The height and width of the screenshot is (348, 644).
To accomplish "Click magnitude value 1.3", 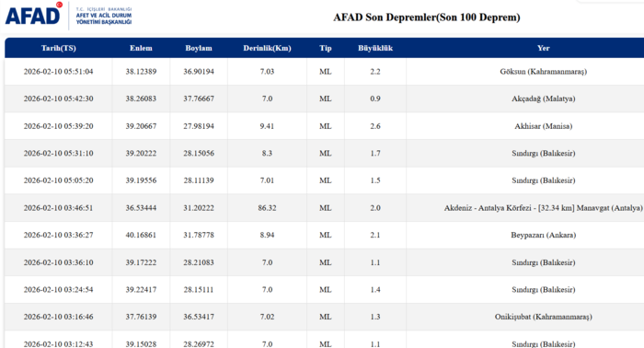I will 375,317.
